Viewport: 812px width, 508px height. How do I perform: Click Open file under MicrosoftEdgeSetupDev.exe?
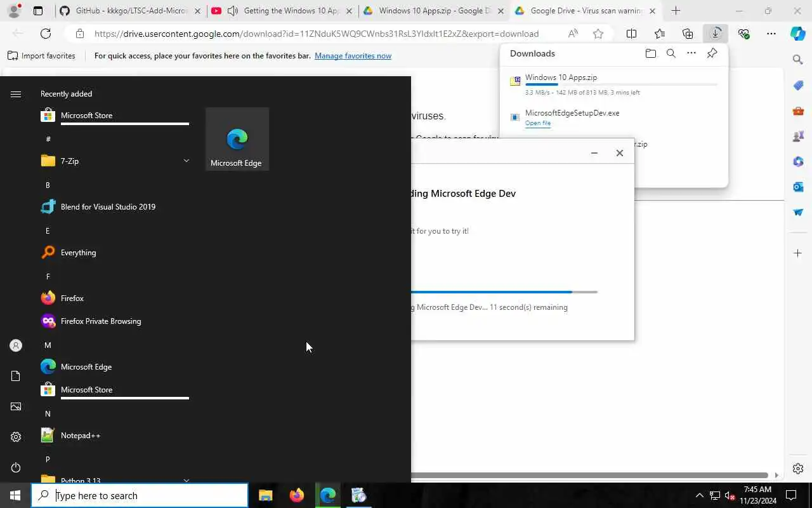coord(537,123)
